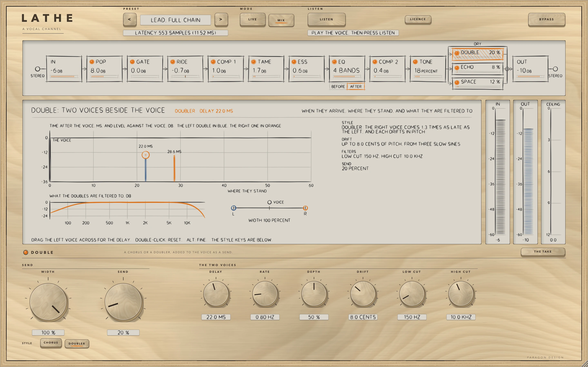Image resolution: width=588 pixels, height=367 pixels.
Task: Set EQ metering to BEFORE
Action: 338,86
